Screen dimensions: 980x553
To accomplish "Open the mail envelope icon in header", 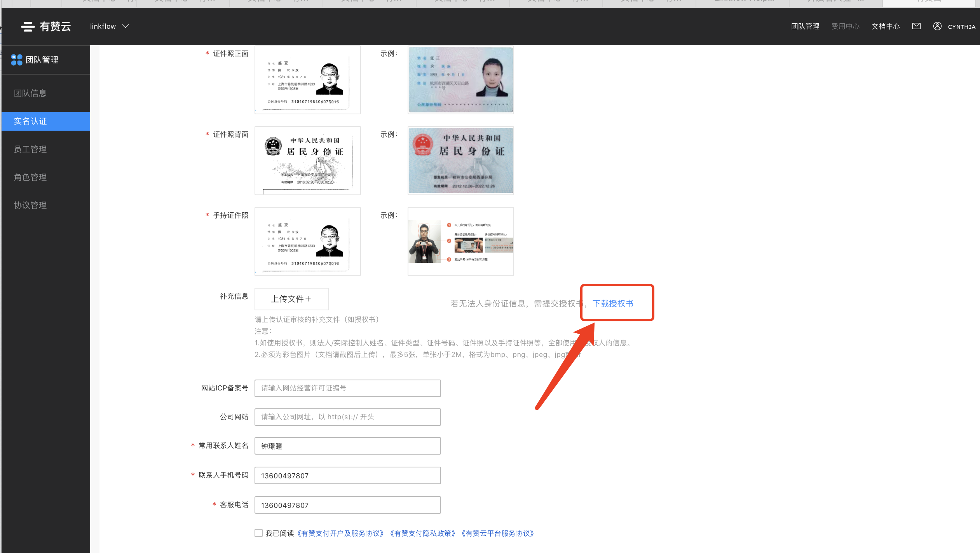I will click(x=916, y=26).
